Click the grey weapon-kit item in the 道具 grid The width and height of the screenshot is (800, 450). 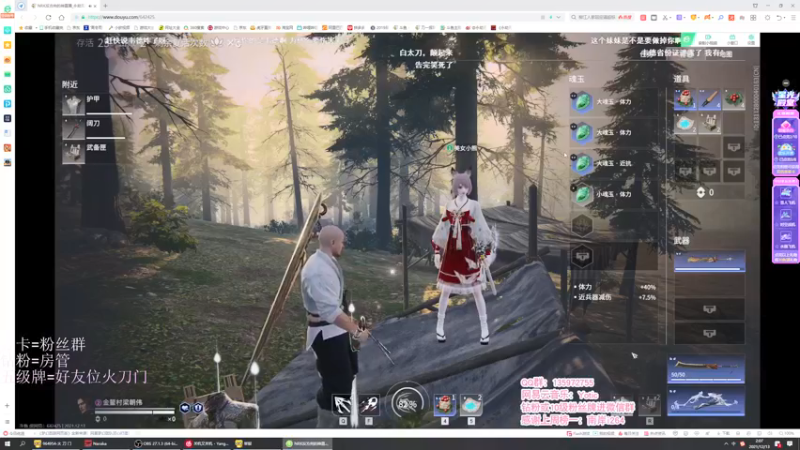tap(710, 123)
